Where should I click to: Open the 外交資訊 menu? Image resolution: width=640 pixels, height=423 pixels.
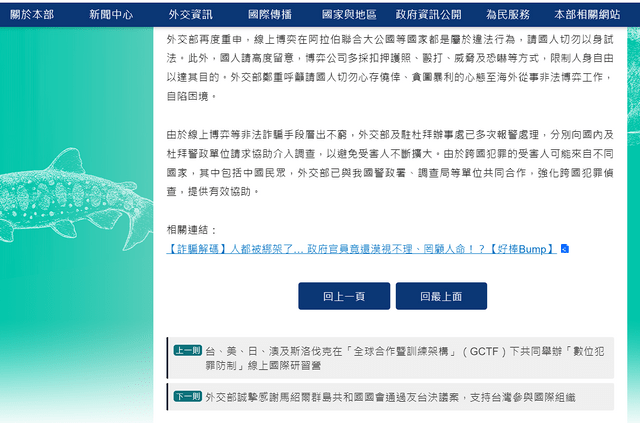pos(191,15)
